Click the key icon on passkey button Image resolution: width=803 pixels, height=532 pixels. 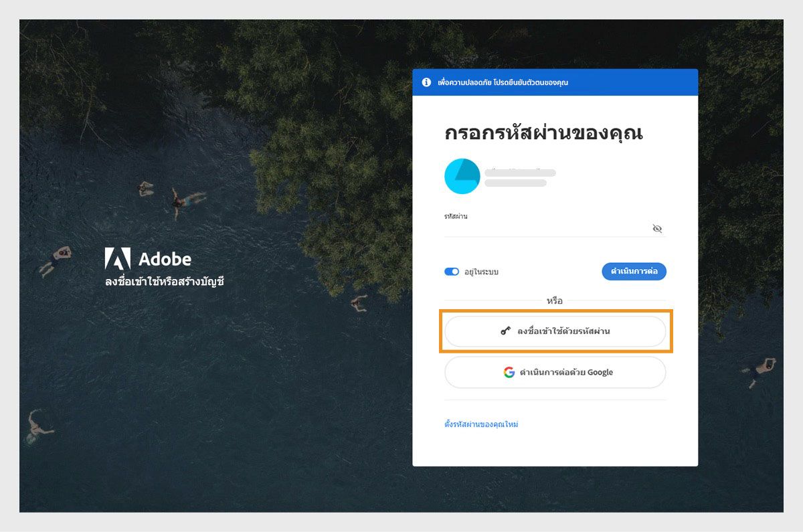tap(506, 331)
